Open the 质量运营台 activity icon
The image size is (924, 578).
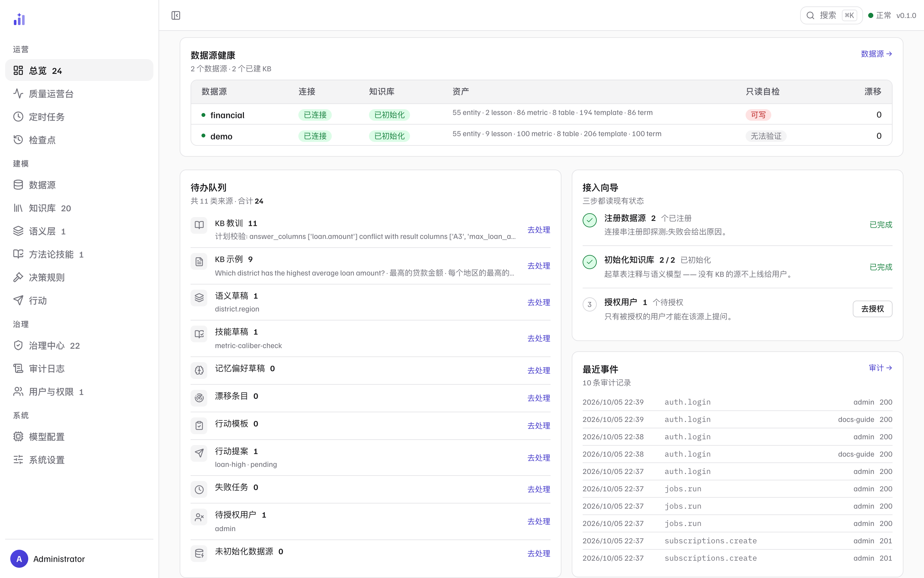point(18,93)
